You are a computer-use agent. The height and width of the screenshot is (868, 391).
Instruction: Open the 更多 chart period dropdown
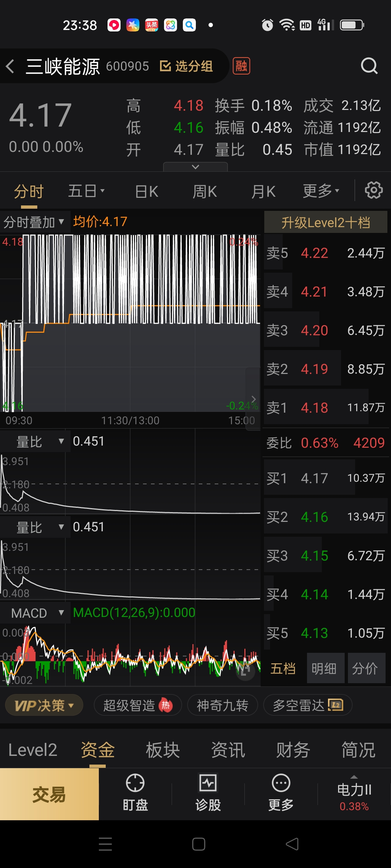click(x=321, y=191)
